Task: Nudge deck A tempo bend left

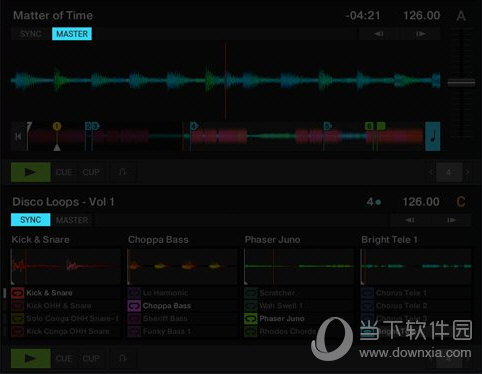Action: pos(379,34)
